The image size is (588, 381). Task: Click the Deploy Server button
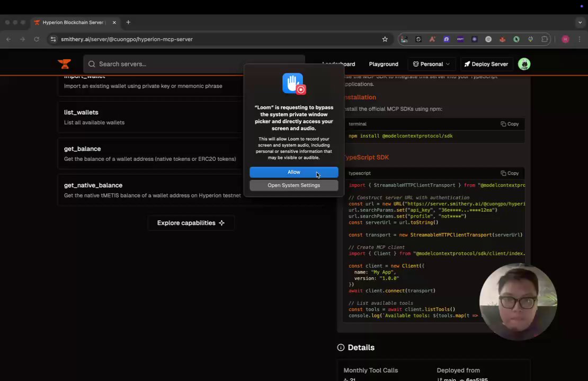click(x=486, y=64)
